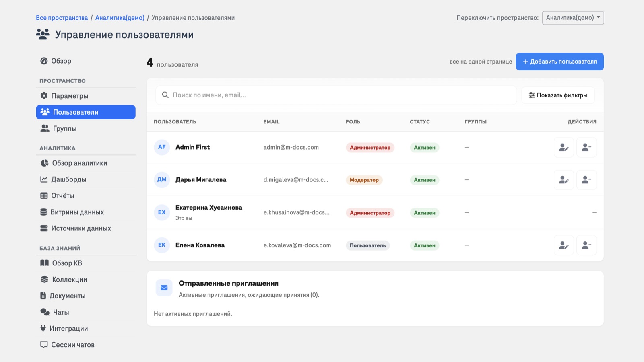Follow the Аналитика(демо) breadcrumb link
The height and width of the screenshot is (362, 644).
(x=120, y=18)
